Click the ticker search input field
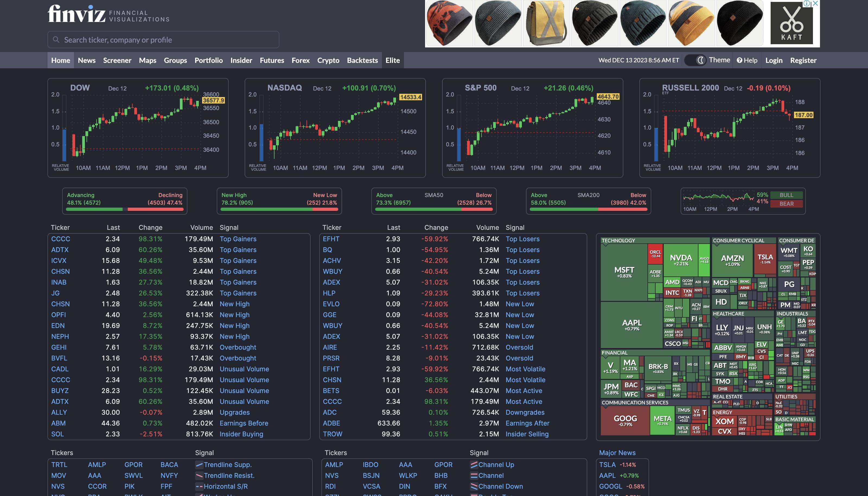868x496 pixels. point(164,40)
